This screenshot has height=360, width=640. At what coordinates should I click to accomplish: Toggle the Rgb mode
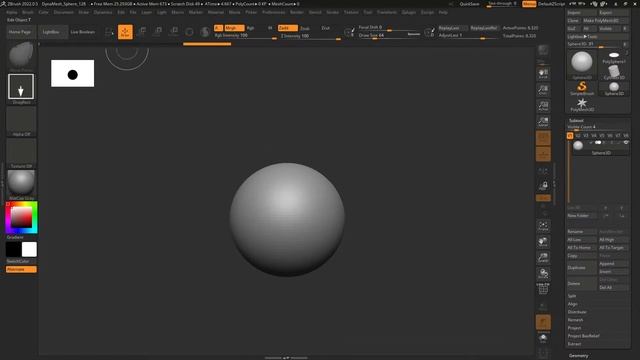[251, 28]
